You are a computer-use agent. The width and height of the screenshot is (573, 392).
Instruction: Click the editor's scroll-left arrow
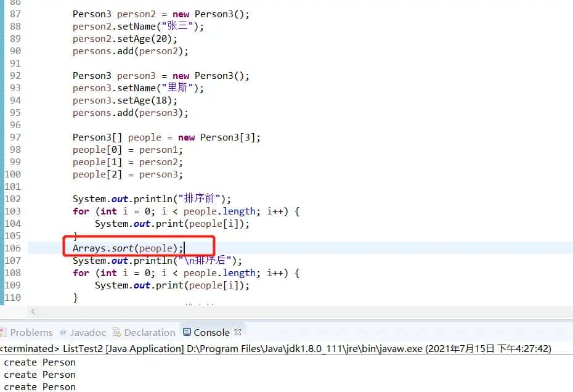pyautogui.click(x=33, y=311)
